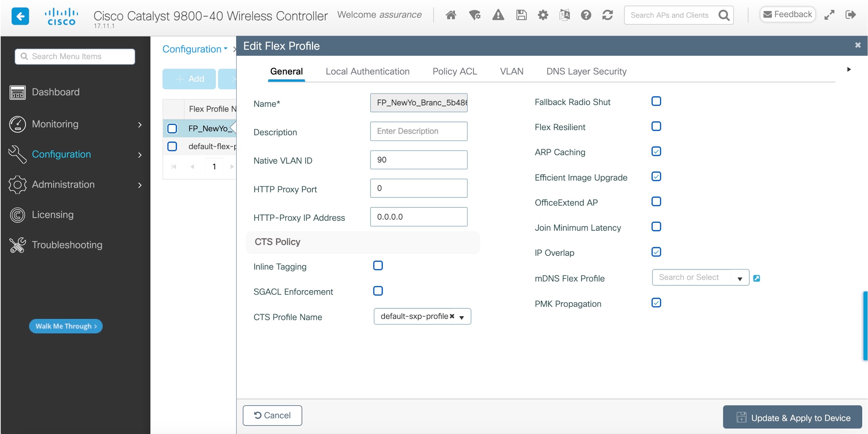This screenshot has width=868, height=434.
Task: Click the Home icon in top toolbar
Action: tap(451, 15)
